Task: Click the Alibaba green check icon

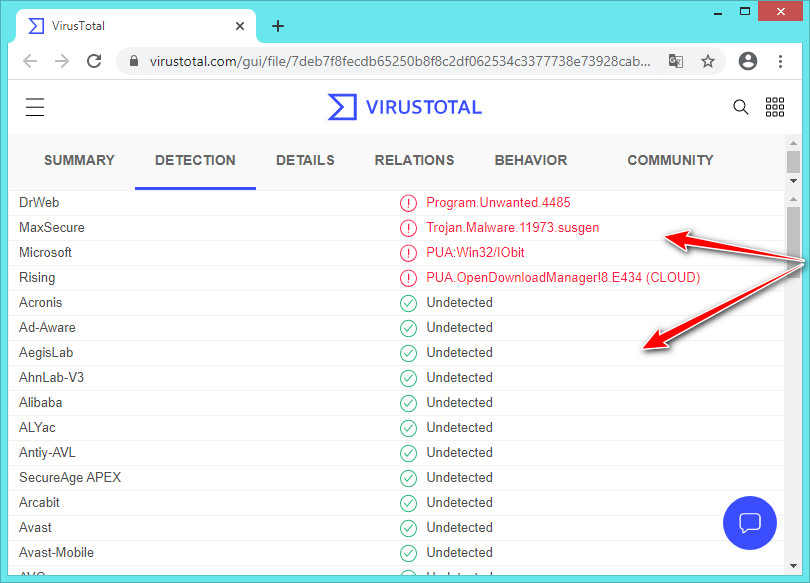Action: (x=408, y=403)
